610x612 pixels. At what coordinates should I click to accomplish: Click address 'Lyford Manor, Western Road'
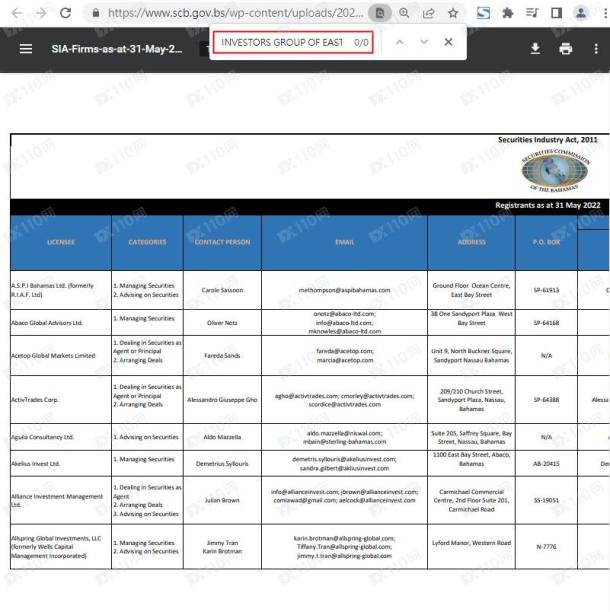click(471, 543)
